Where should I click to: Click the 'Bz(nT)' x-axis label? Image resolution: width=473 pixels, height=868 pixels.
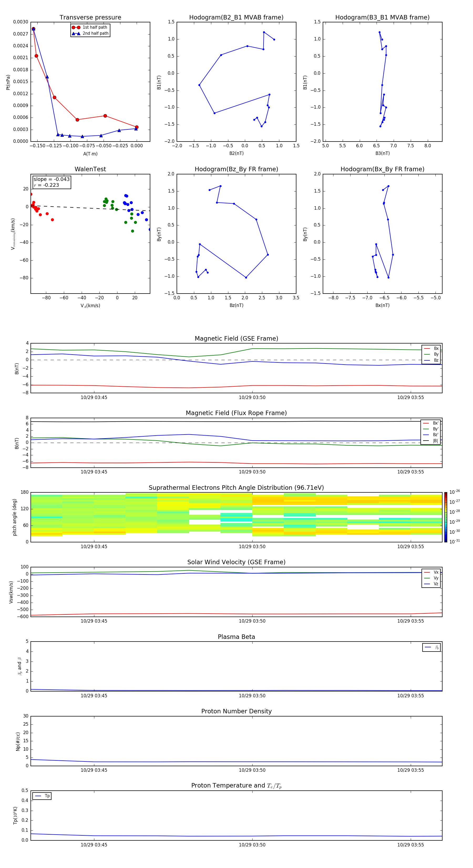(236, 306)
